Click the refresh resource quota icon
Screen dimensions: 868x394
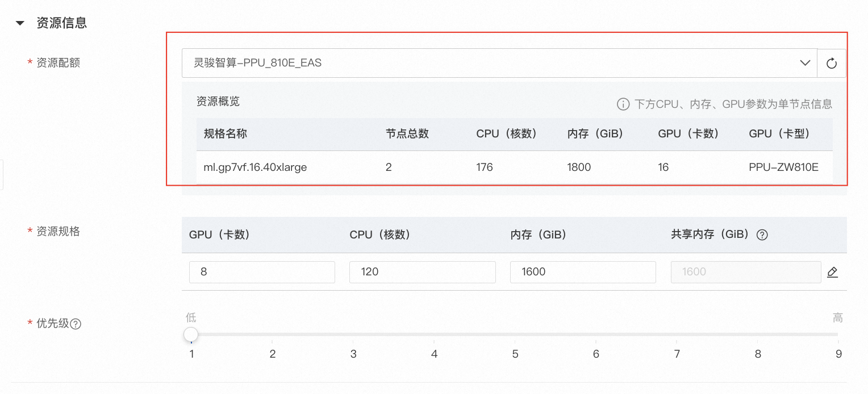[x=832, y=63]
